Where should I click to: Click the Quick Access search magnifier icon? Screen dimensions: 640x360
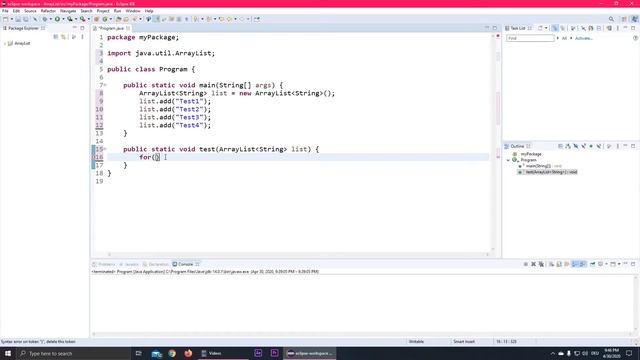[611, 19]
